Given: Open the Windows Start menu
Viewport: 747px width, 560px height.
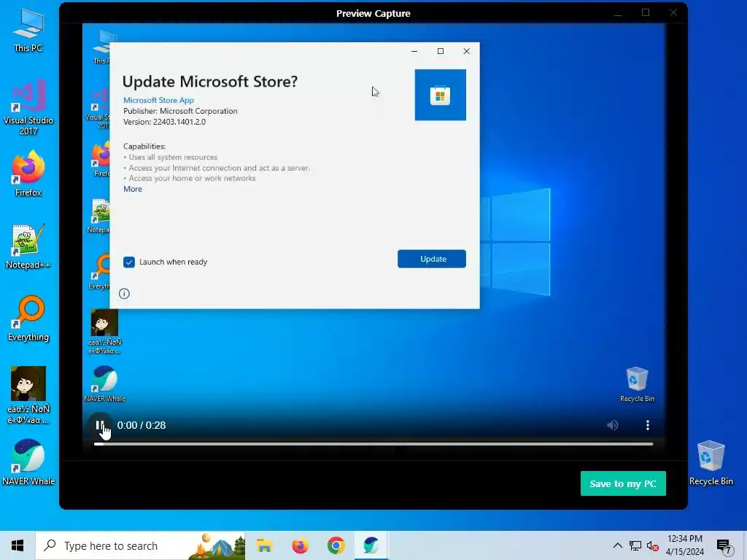Looking at the screenshot, I should tap(18, 545).
